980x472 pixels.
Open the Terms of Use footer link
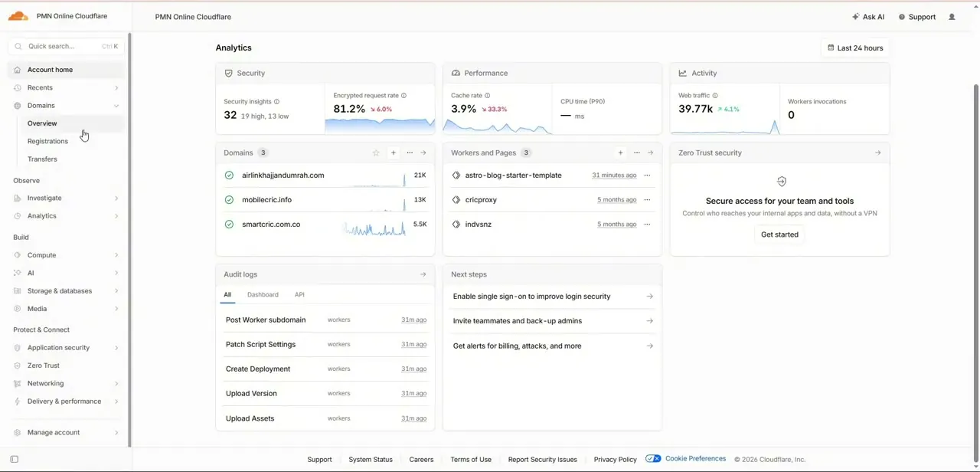tap(471, 460)
